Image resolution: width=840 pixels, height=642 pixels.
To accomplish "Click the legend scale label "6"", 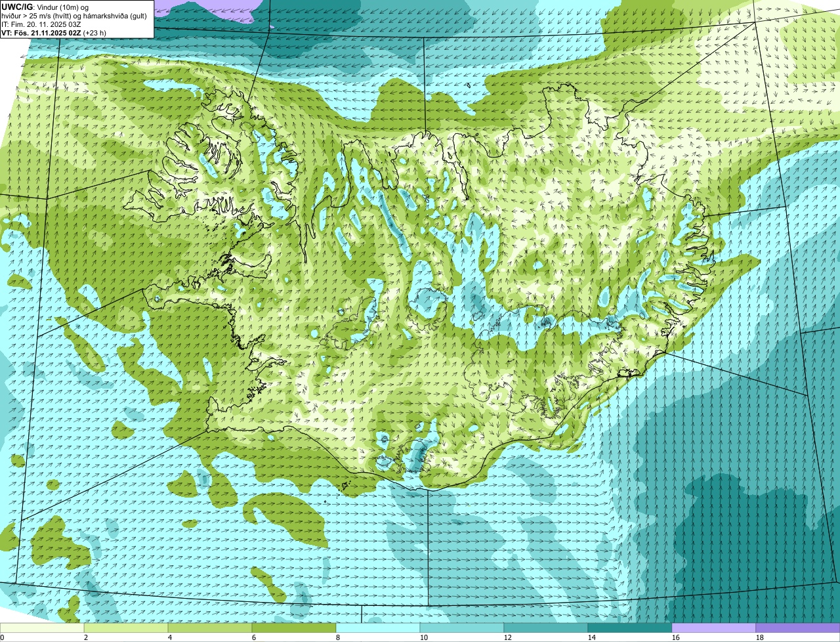I will 254,637.
